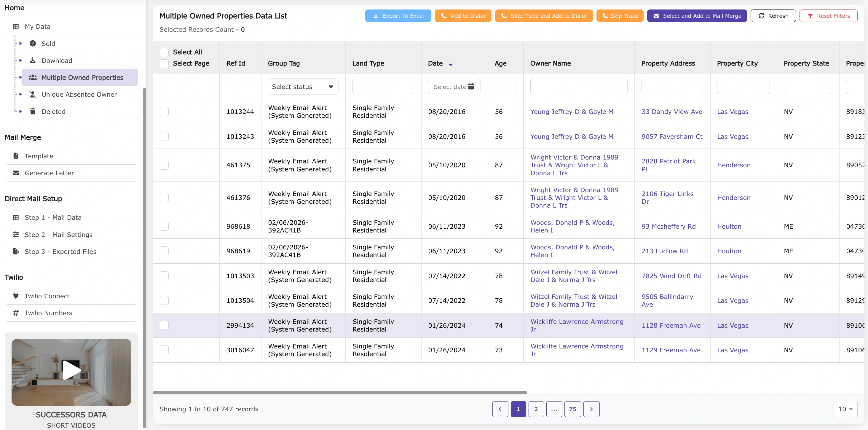Enable the Select All checkbox
Screen dimensions: 868x430
coord(164,52)
